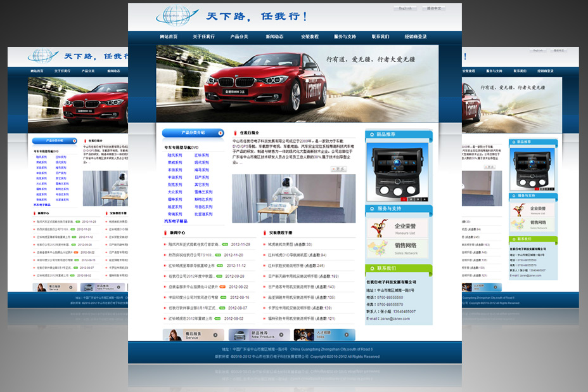Open 人才招聘 Jobs banner label on front page

324,334
